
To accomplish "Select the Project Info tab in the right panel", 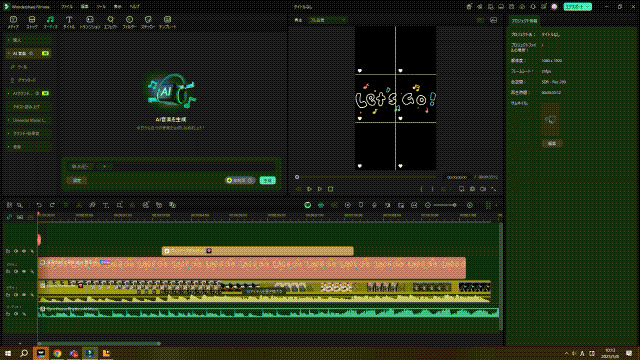I will (524, 21).
